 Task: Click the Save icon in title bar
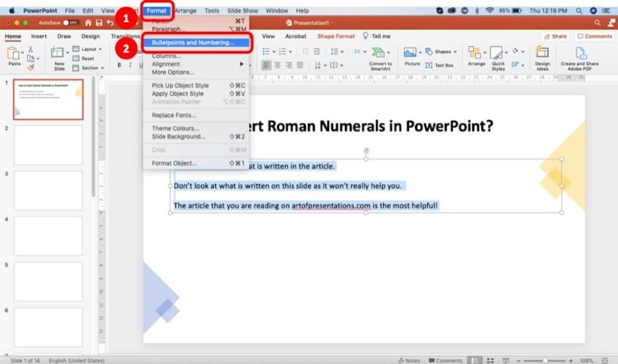pos(99,23)
